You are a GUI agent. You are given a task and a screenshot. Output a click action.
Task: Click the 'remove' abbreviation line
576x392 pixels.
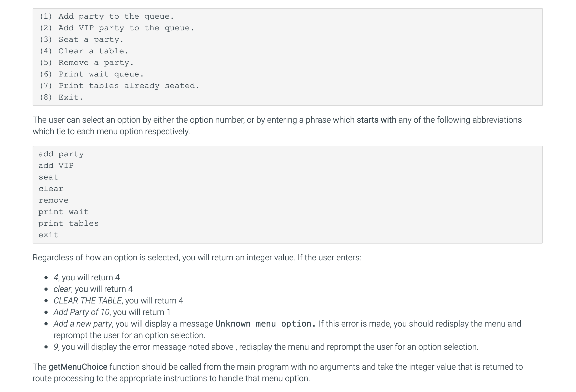point(53,200)
